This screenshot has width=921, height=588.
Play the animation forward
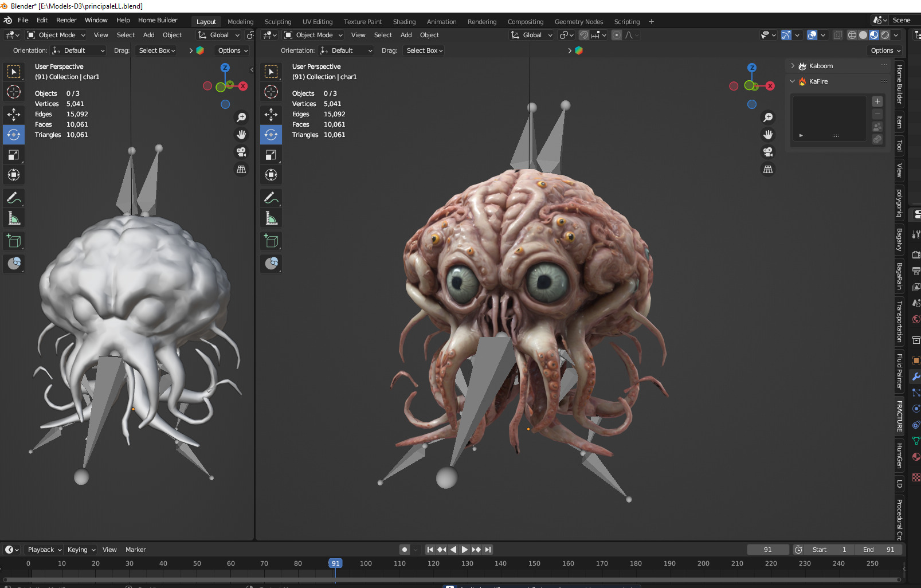click(465, 550)
